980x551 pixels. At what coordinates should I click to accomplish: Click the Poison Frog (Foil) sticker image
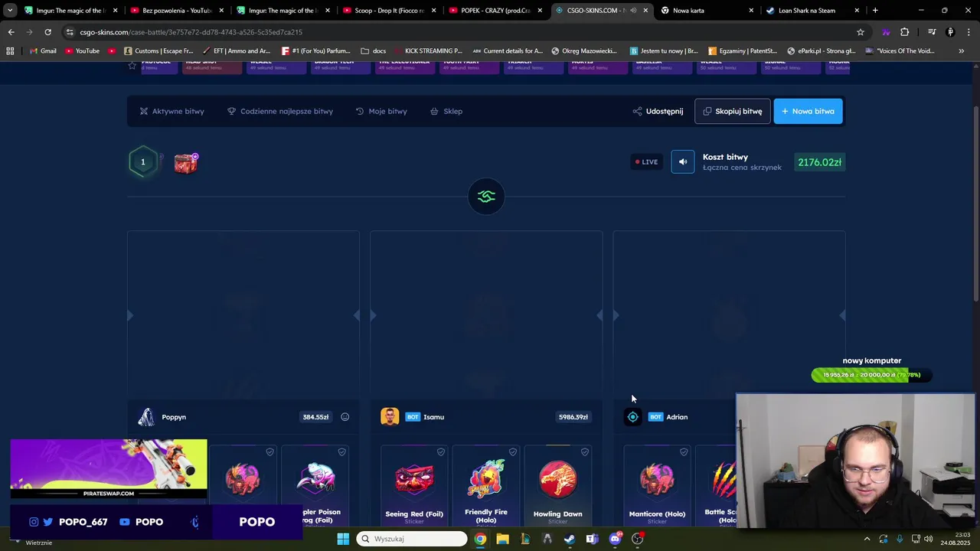click(x=315, y=479)
